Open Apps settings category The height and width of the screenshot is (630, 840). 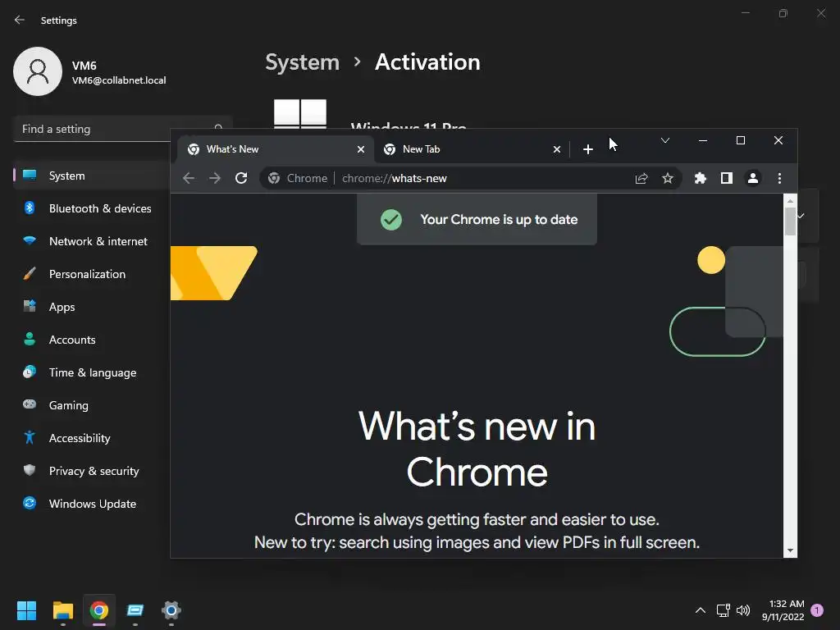tap(92, 307)
